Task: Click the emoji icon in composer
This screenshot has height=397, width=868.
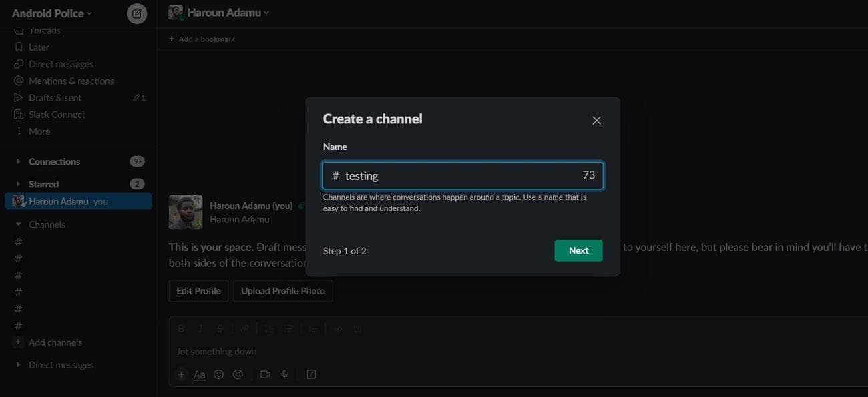Action: pos(218,374)
